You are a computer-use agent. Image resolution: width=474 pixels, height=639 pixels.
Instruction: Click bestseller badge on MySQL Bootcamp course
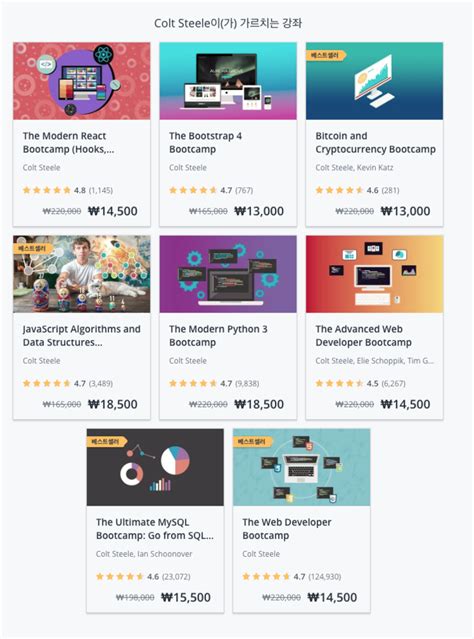[106, 442]
